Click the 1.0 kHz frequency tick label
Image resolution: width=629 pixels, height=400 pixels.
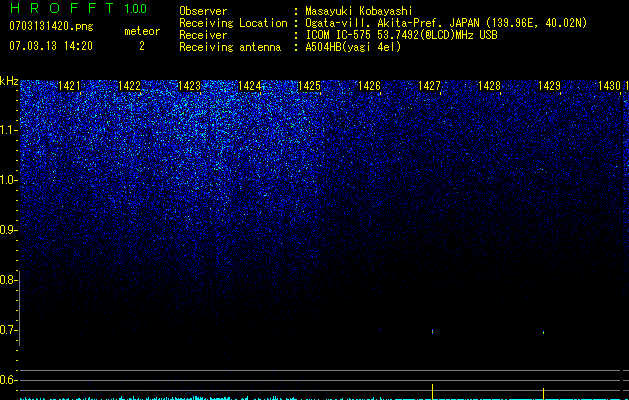(x=7, y=180)
